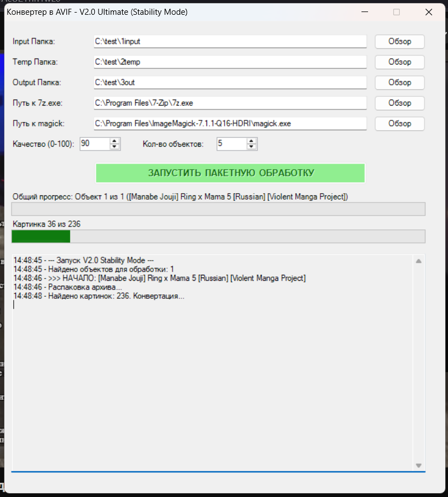Close the Конвертер в AVIF window

pos(429,12)
